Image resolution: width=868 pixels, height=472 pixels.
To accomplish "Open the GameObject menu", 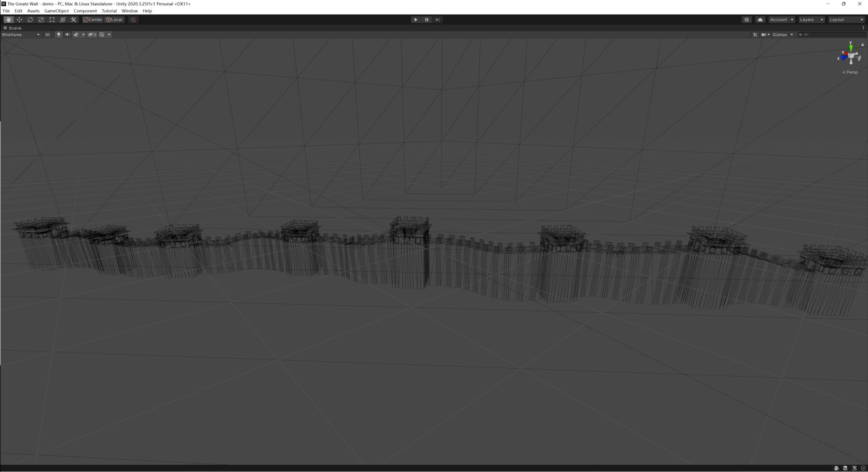I will (x=56, y=11).
